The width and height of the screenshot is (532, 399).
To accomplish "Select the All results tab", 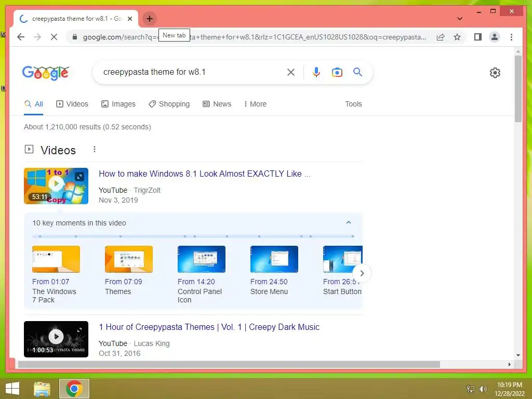I will point(34,104).
